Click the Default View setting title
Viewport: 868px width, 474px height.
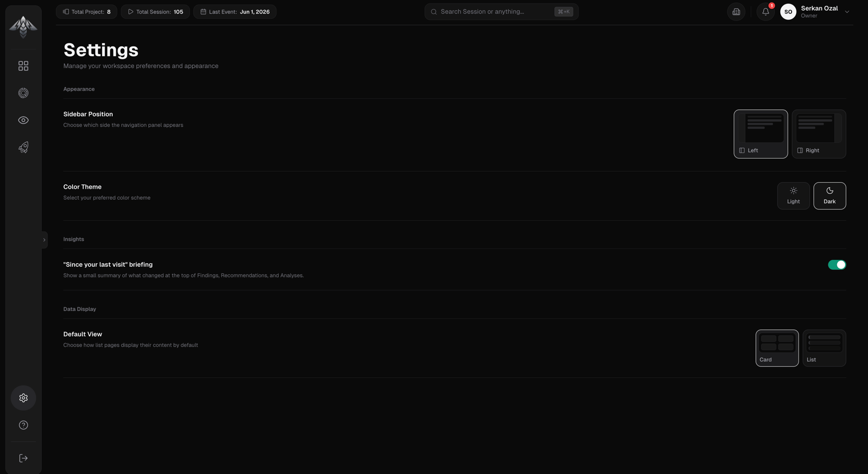click(x=83, y=334)
